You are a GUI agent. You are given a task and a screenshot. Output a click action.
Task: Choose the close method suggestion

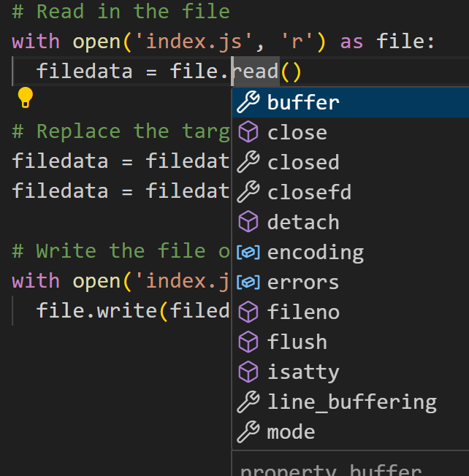pos(351,133)
